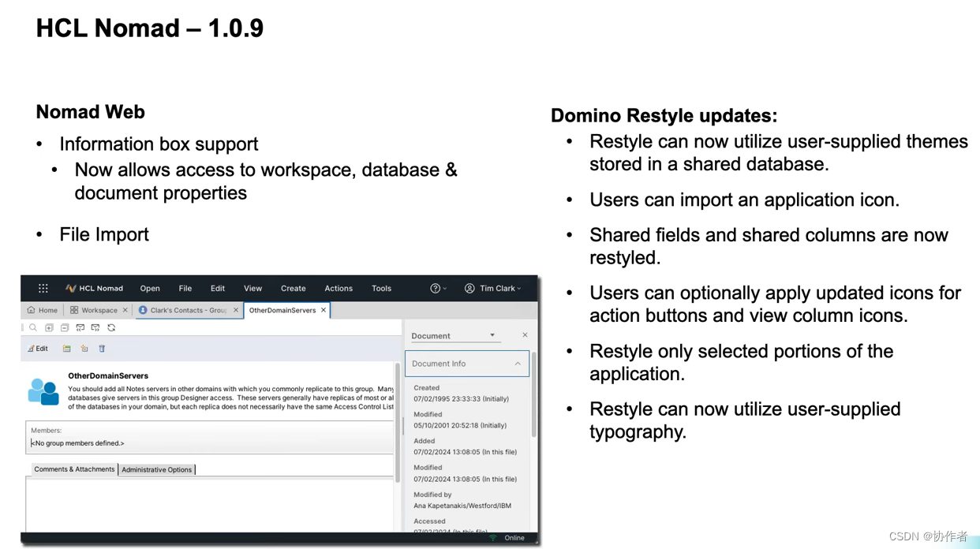This screenshot has height=549, width=980.
Task: Click the HCL Nomad logo
Action: 94,289
